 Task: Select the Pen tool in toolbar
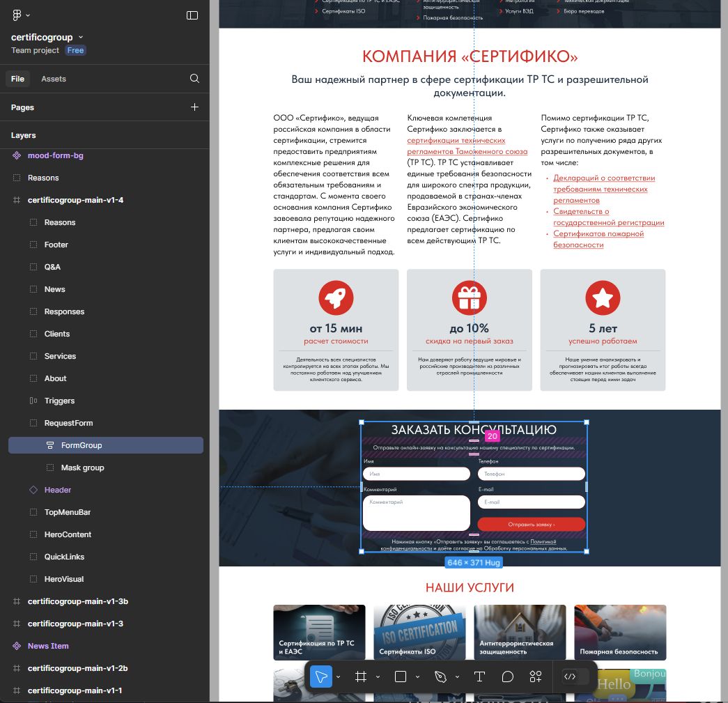(440, 677)
